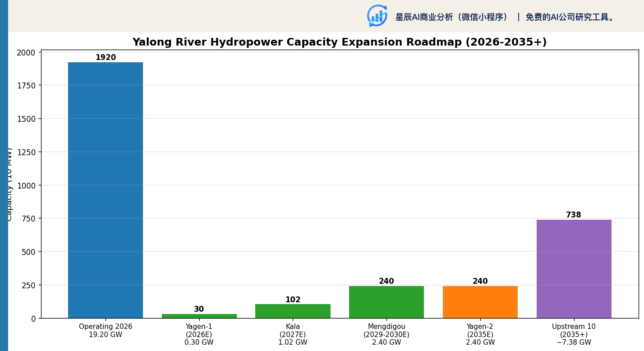Click the 1250 y-axis tick label

pyautogui.click(x=27, y=152)
